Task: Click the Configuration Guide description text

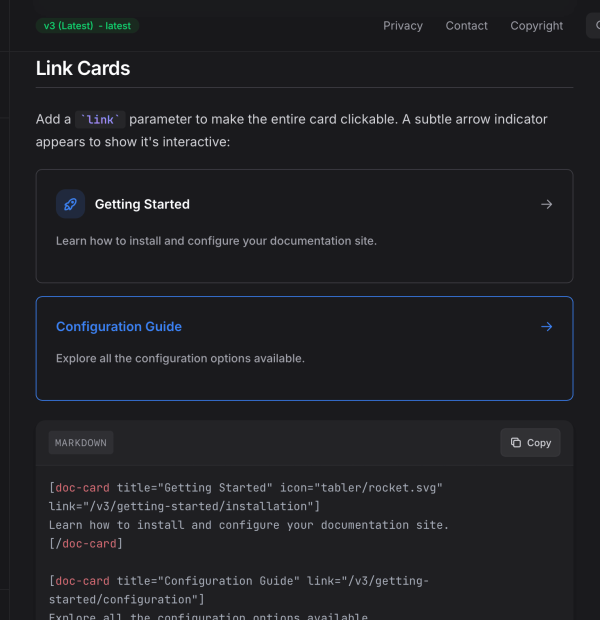Action: [x=180, y=358]
